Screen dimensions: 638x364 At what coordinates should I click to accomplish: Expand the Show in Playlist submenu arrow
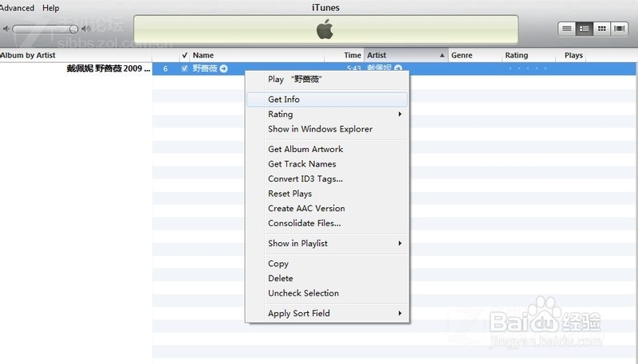click(x=400, y=243)
